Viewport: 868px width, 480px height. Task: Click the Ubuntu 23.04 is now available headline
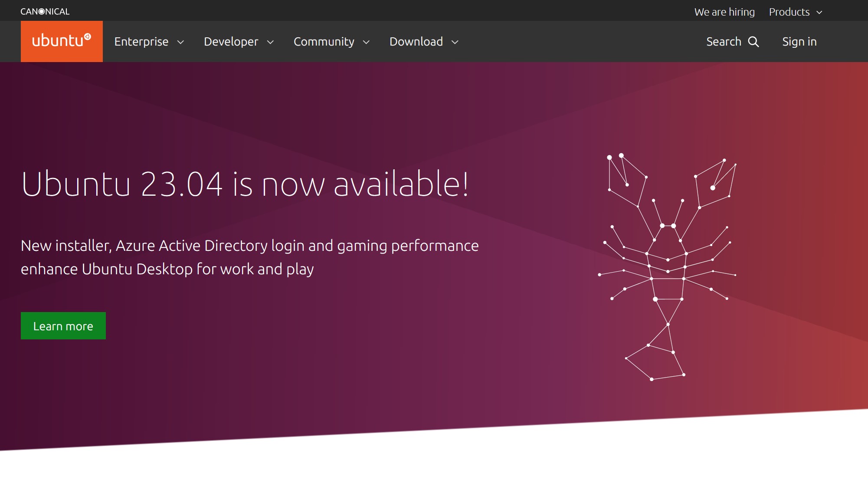point(245,184)
